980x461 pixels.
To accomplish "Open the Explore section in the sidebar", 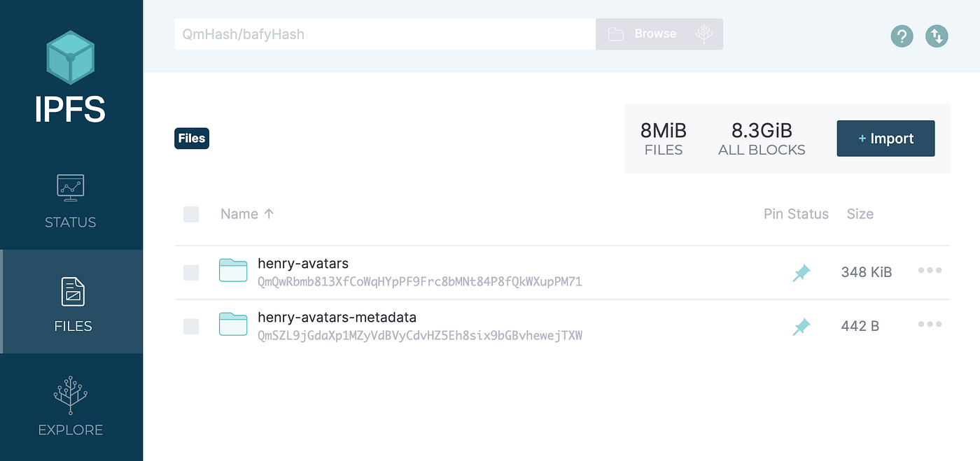I will 71,405.
